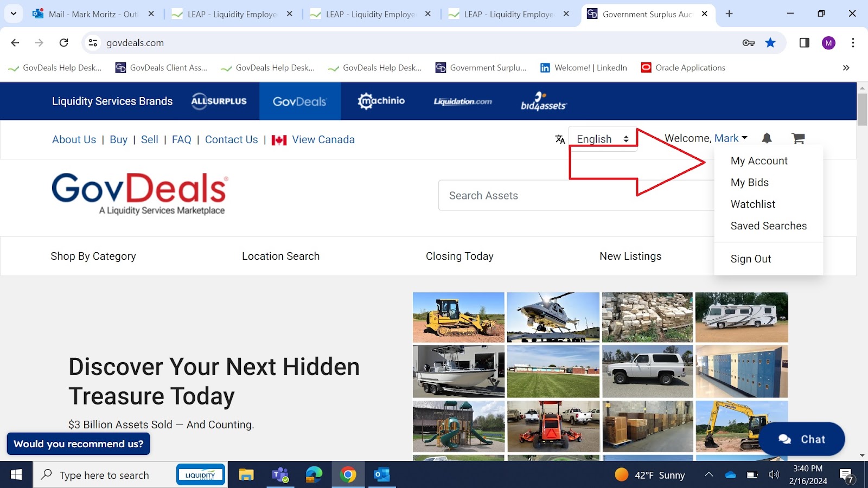This screenshot has width=868, height=488.
Task: Focus the Search Assets field
Action: pos(576,195)
